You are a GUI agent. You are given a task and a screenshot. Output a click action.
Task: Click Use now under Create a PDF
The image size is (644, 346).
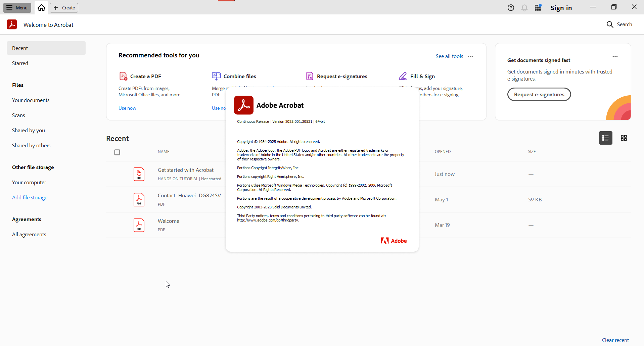pos(127,108)
